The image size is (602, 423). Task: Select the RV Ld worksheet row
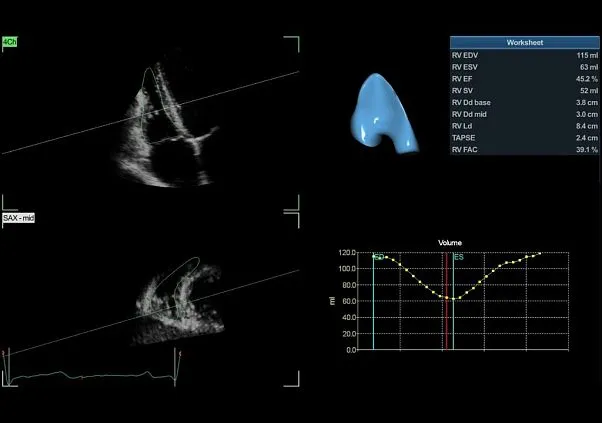point(524,126)
